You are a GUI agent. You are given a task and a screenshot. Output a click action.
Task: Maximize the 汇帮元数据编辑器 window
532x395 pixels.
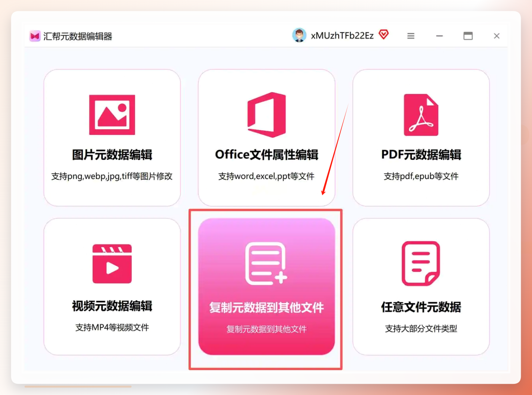468,36
